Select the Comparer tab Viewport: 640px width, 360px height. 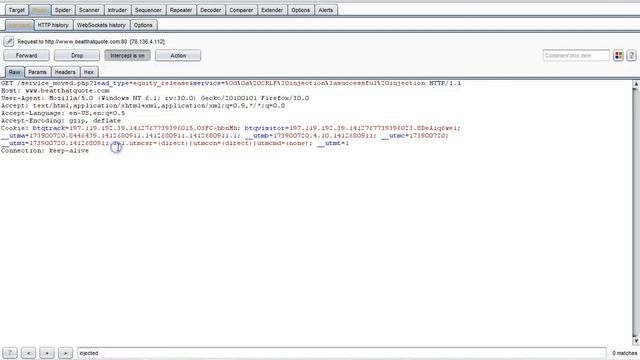pyautogui.click(x=241, y=10)
